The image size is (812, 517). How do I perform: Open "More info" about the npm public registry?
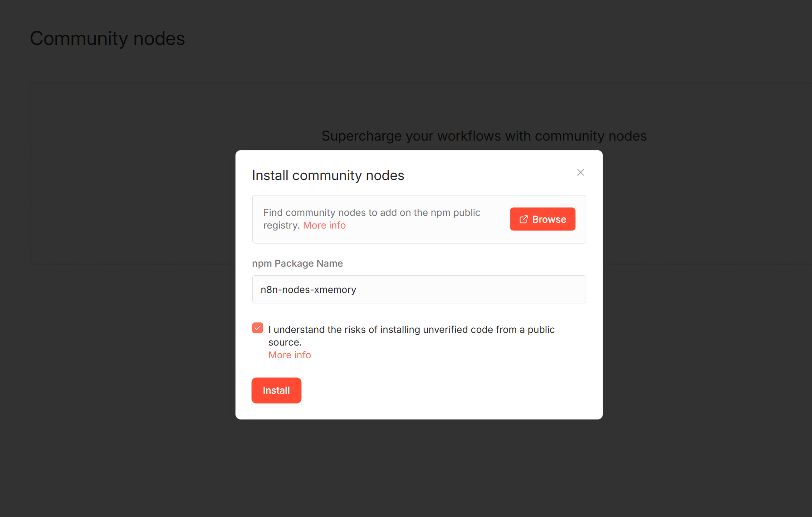(x=324, y=225)
